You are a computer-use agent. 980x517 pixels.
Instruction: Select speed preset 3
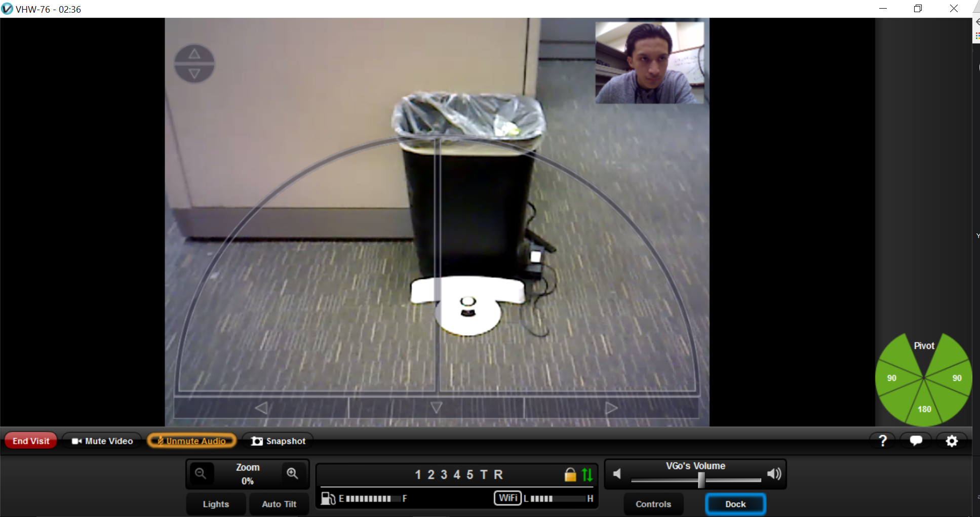click(444, 475)
